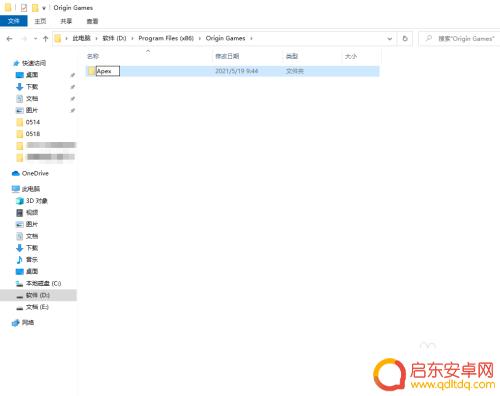
Task: Open 本地磁盘 (C:) drive
Action: coord(43,283)
